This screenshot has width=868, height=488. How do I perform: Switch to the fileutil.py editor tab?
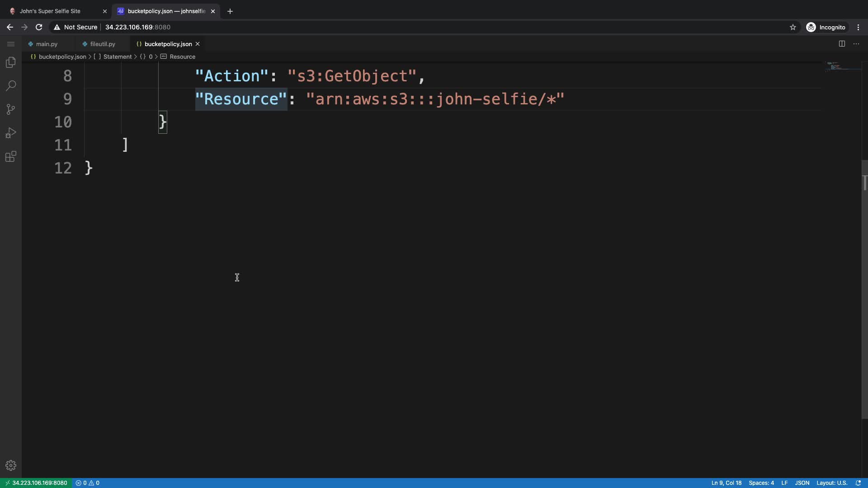point(103,44)
